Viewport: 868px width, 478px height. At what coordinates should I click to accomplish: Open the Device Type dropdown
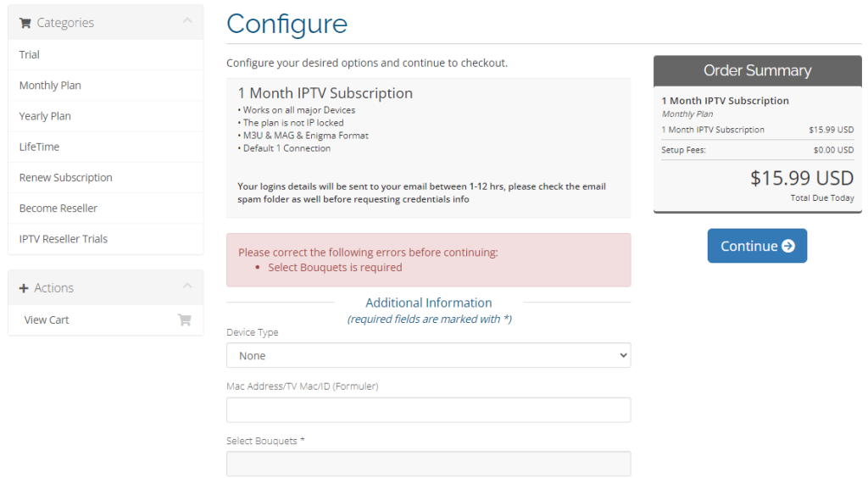(428, 355)
